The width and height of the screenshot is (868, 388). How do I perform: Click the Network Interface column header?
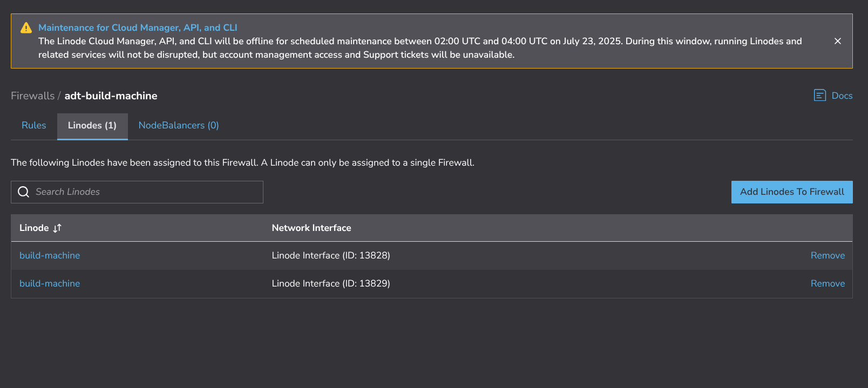pyautogui.click(x=311, y=228)
